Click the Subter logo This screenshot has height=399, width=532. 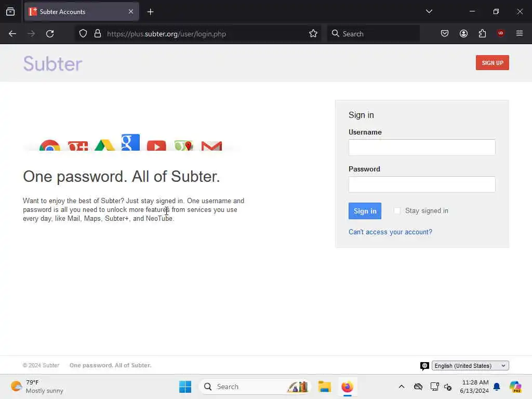point(52,63)
